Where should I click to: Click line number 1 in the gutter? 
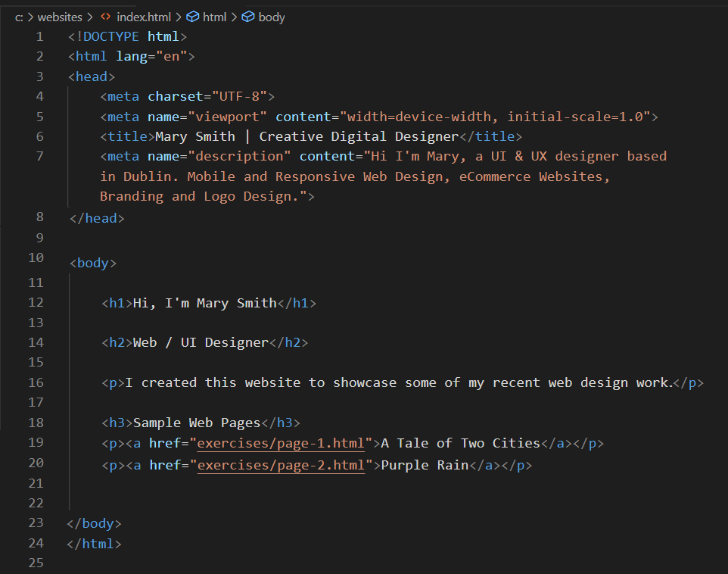[39, 36]
